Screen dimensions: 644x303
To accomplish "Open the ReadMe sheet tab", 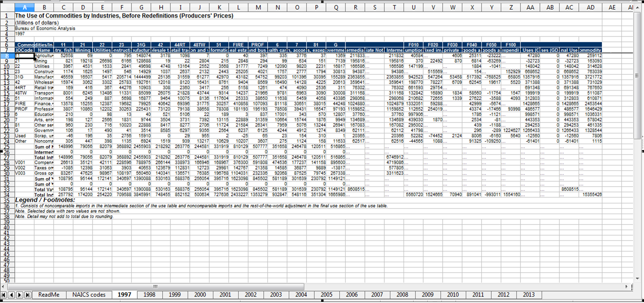I will [48, 295].
